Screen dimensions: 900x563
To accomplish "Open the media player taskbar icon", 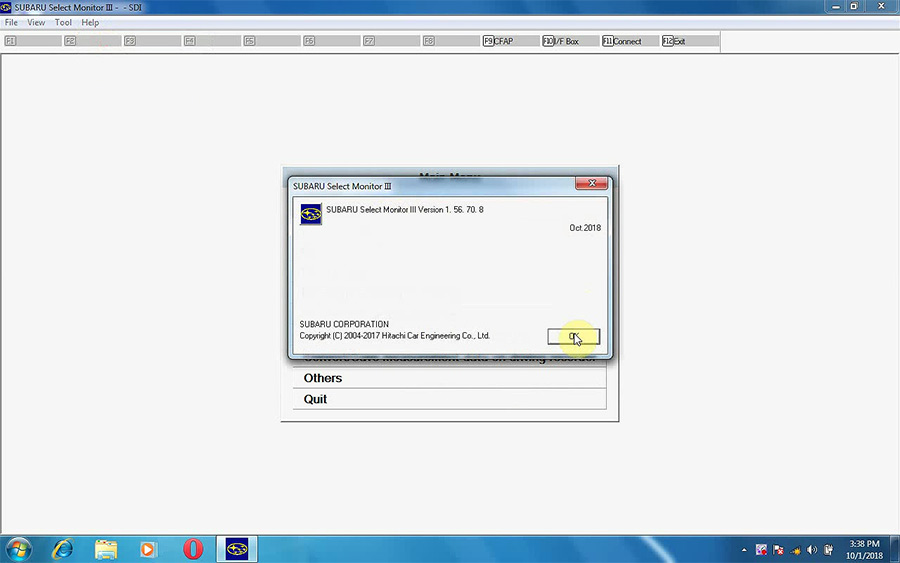I will (x=149, y=548).
